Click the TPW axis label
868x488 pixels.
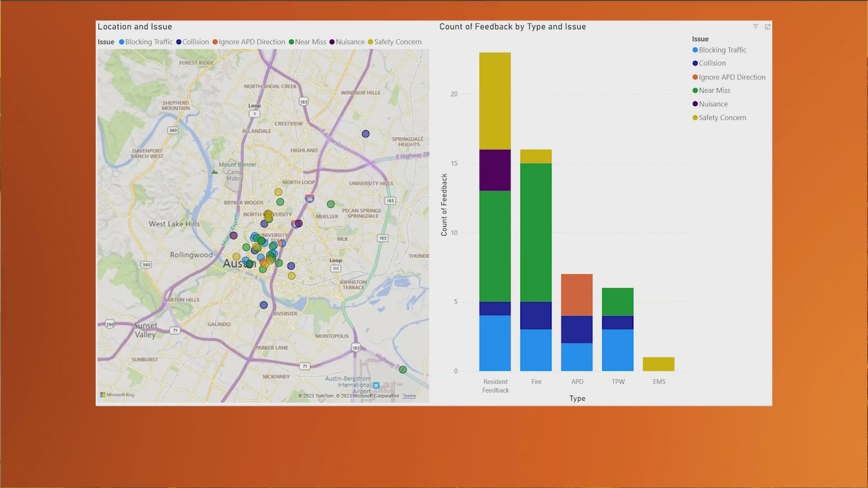pos(618,382)
